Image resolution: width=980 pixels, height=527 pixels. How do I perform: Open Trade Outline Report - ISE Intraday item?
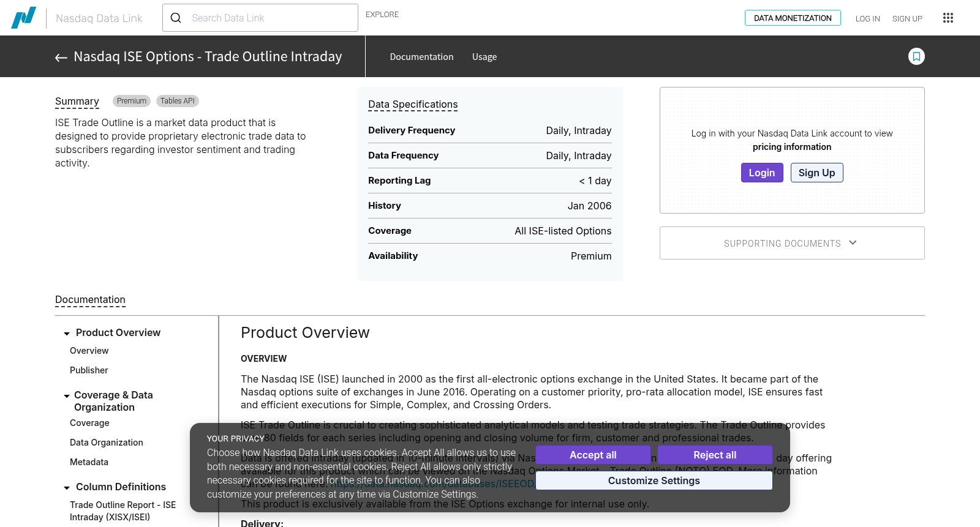[123, 511]
